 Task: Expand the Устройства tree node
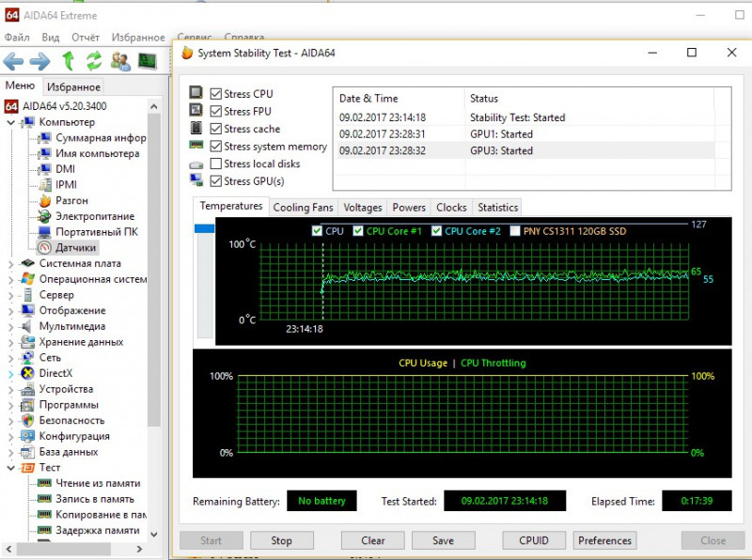pyautogui.click(x=10, y=389)
